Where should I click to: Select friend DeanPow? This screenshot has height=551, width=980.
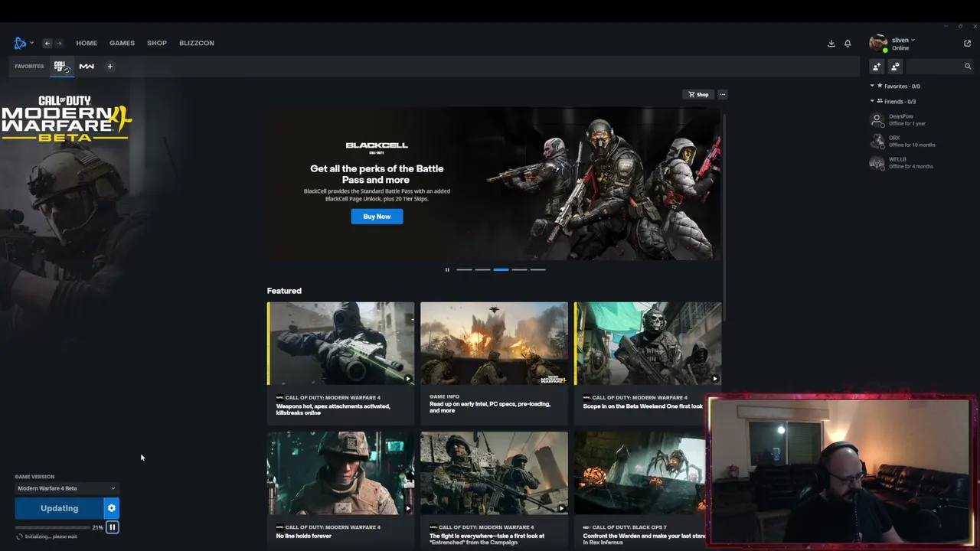point(903,120)
